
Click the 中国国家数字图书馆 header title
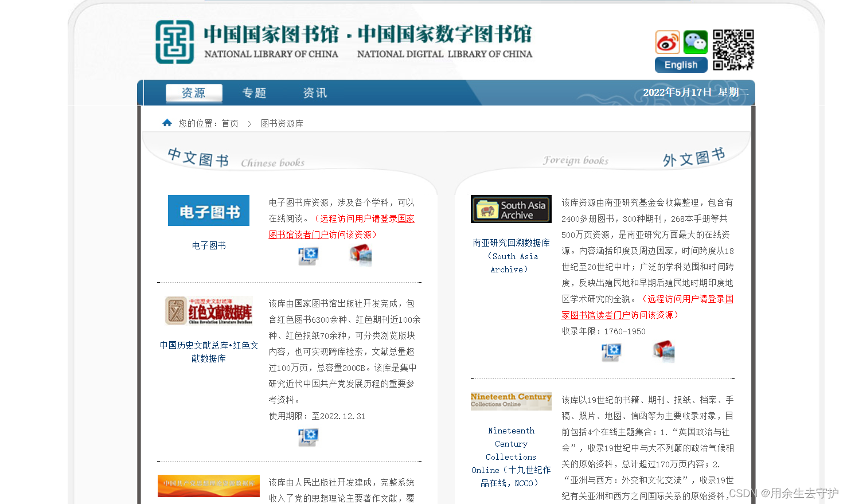coord(445,34)
